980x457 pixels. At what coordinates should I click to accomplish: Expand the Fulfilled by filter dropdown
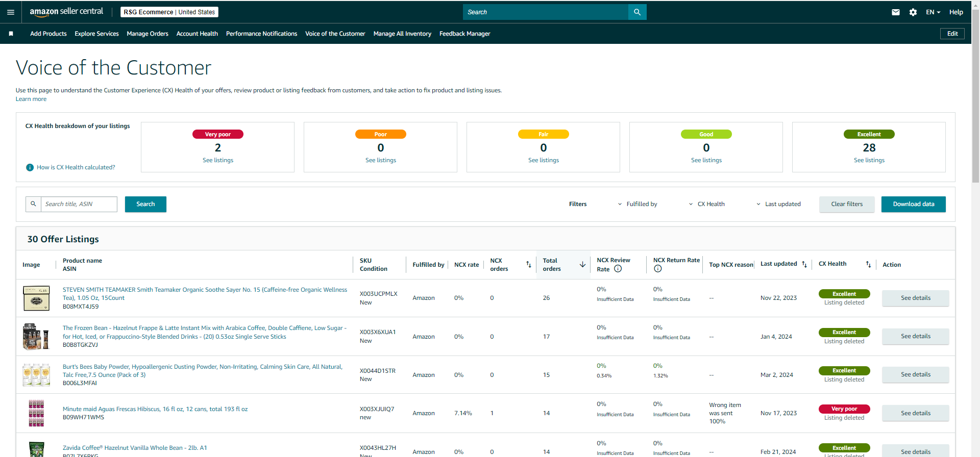click(638, 204)
